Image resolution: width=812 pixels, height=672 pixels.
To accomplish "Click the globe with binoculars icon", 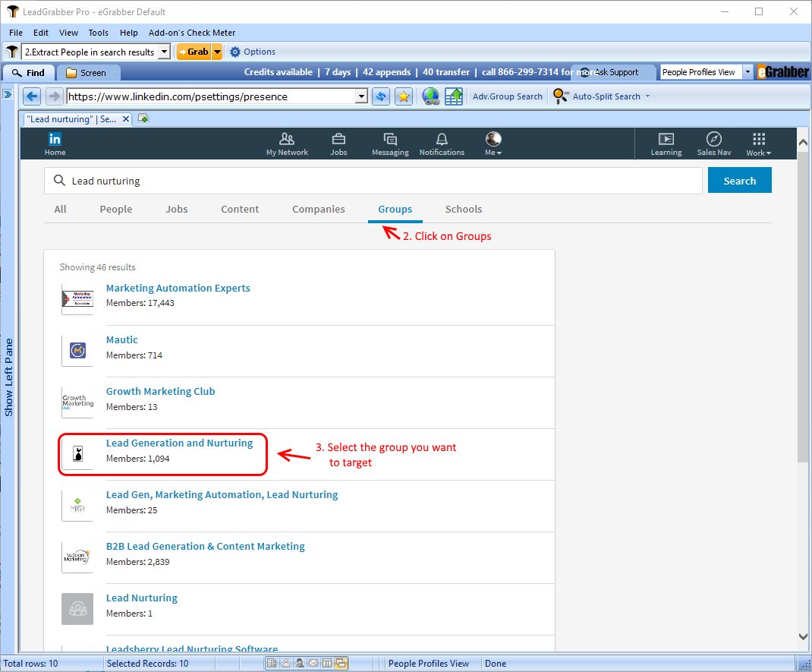I will [431, 96].
